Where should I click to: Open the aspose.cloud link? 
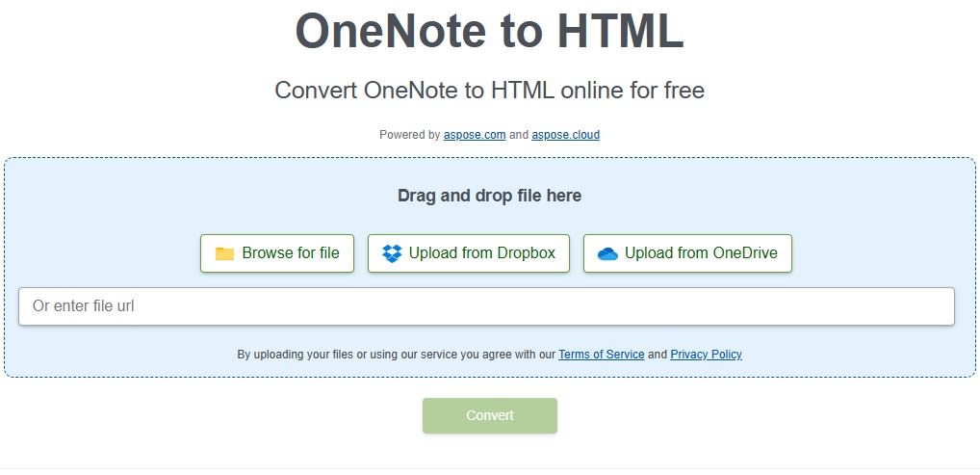click(565, 135)
